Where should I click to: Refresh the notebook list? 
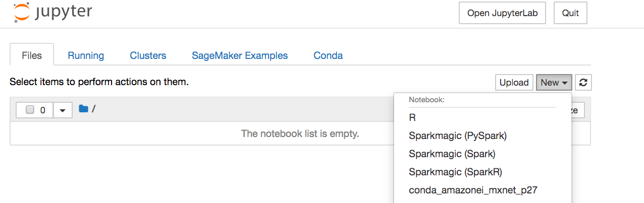click(x=583, y=83)
